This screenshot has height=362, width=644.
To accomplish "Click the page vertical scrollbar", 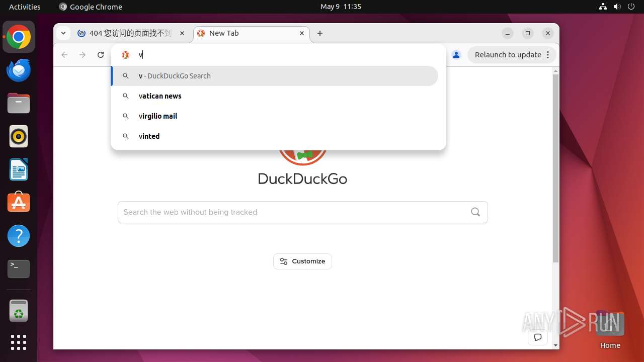I will [x=555, y=169].
